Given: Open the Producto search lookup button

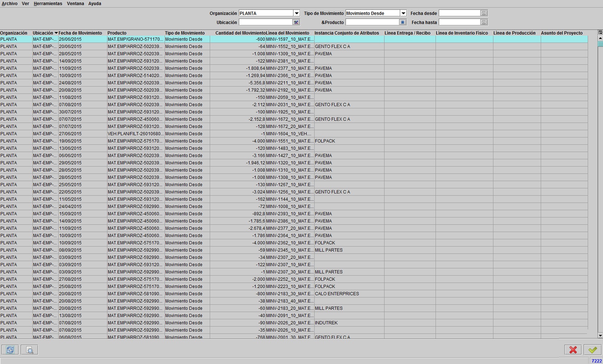Looking at the screenshot, I should pos(402,22).
